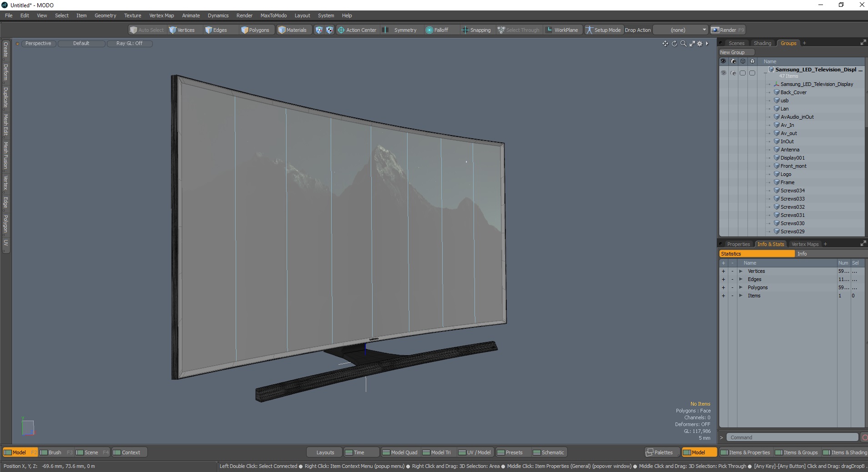Select the Screws034 mesh item

(792, 191)
